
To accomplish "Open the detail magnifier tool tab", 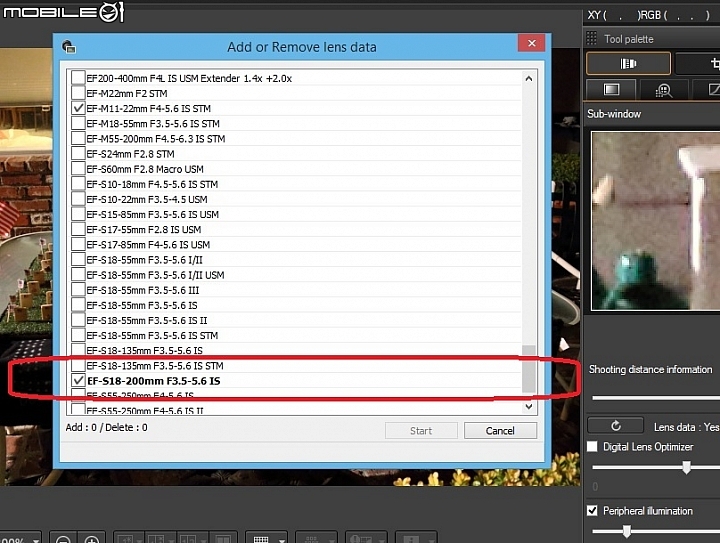I will 664,90.
